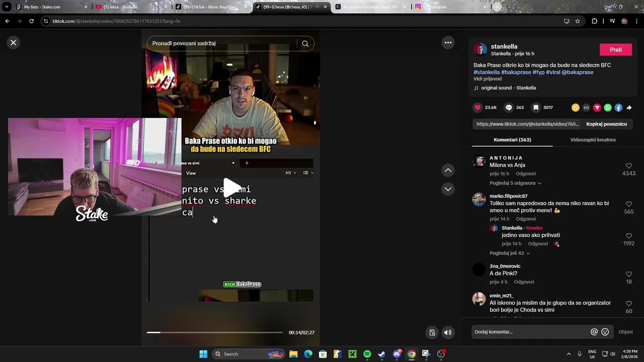Share the video to WhatsApp
644x362 pixels.
point(608,108)
